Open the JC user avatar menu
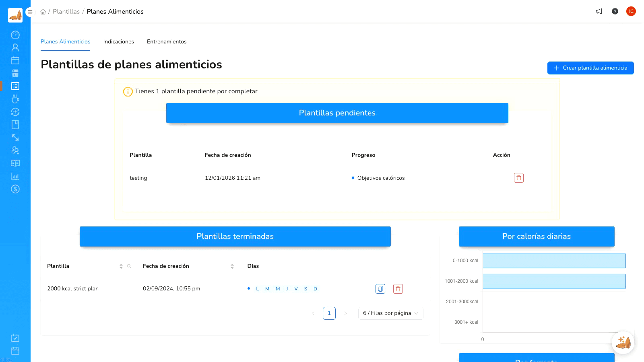644x362 pixels. [631, 11]
